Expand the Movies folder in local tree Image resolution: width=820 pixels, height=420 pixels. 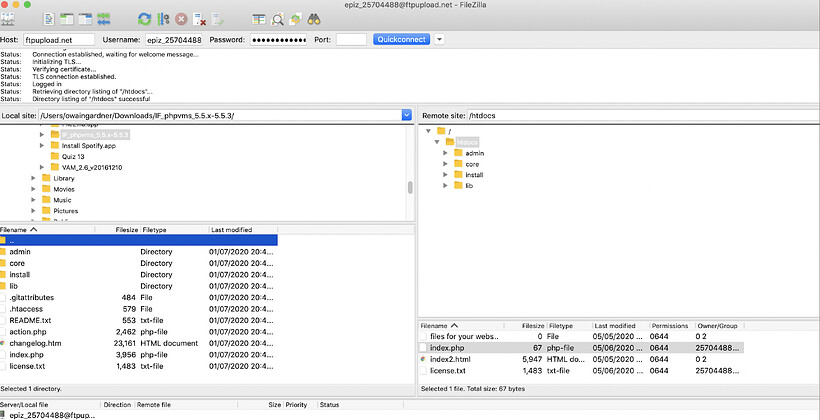point(33,189)
